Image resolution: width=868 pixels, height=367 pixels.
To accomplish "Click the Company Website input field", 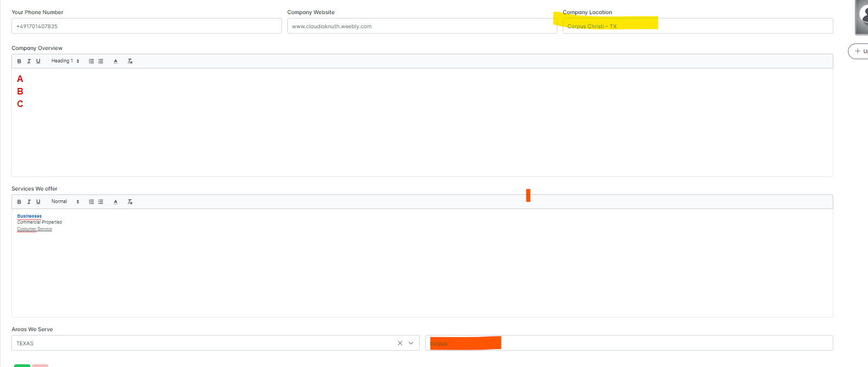I will click(x=422, y=26).
